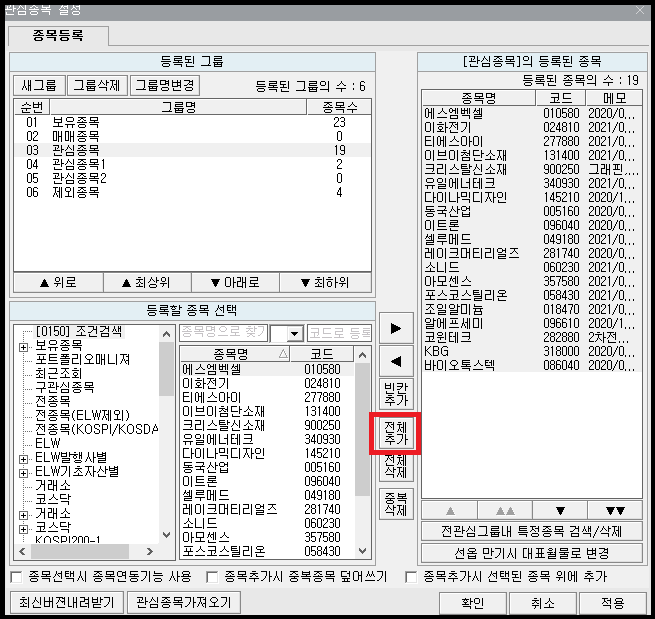Click 선옵 만기시 대표월물로 변경 button
The width and height of the screenshot is (655, 619).
[532, 553]
